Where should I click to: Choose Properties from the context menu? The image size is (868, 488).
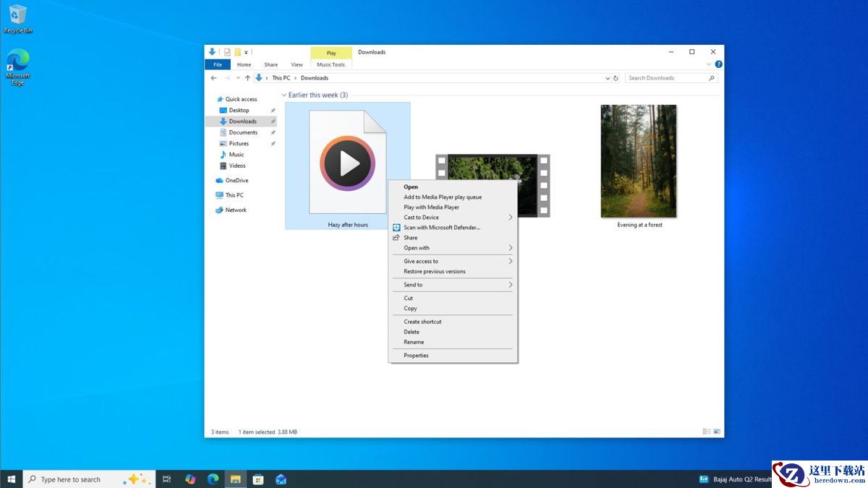coord(416,356)
